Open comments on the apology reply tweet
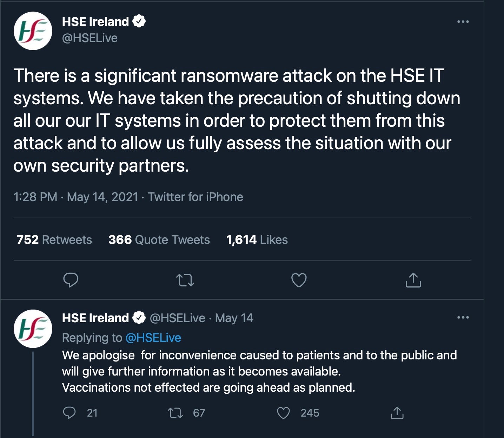This screenshot has height=438, width=504. [69, 413]
